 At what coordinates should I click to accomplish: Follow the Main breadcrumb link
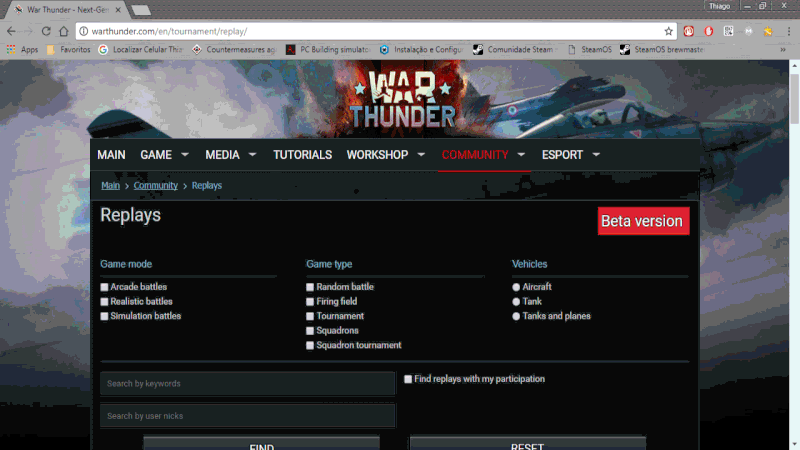(110, 186)
